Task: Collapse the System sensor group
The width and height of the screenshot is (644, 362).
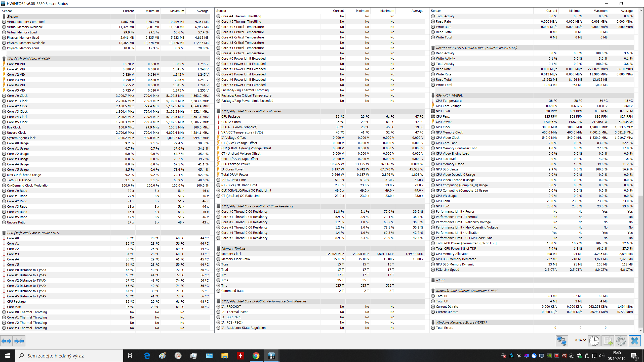Action: (x=13, y=16)
